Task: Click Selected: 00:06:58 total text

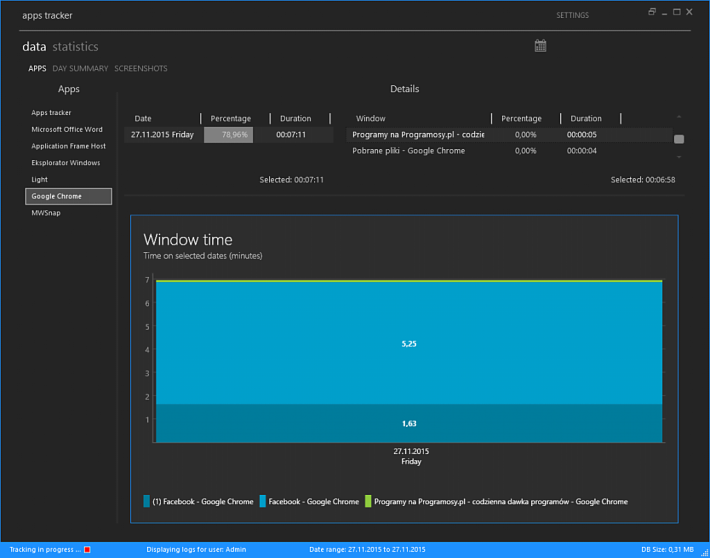Action: 643,180
